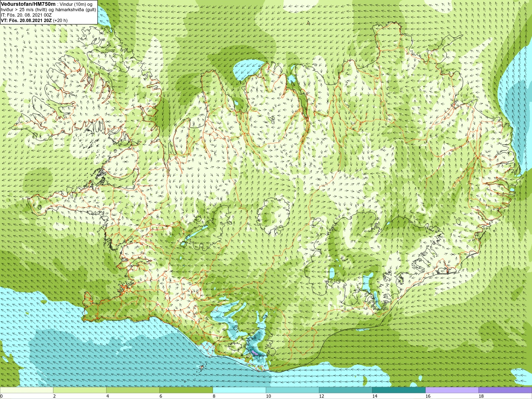Select the "4" scale label
The height and width of the screenshot is (399, 532).
point(108,396)
